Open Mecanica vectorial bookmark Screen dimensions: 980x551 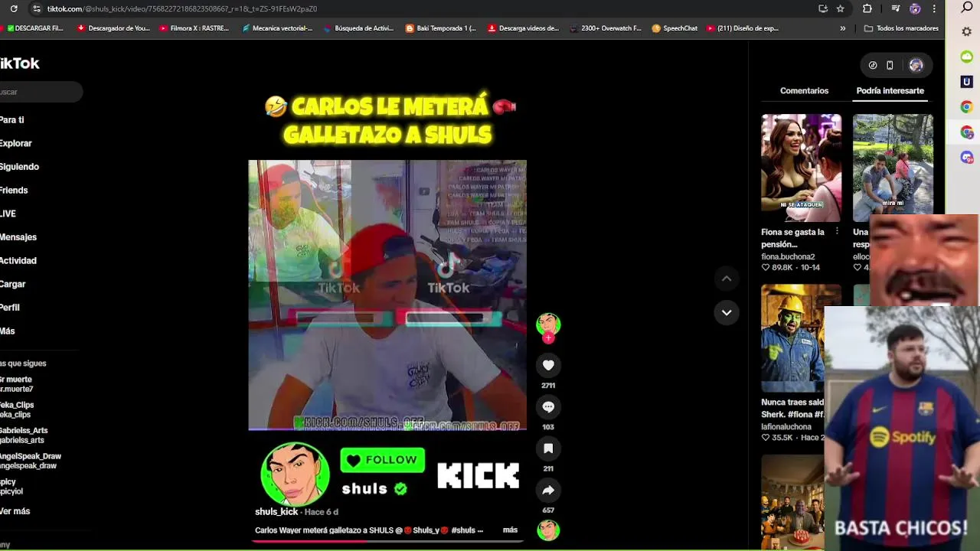(277, 28)
